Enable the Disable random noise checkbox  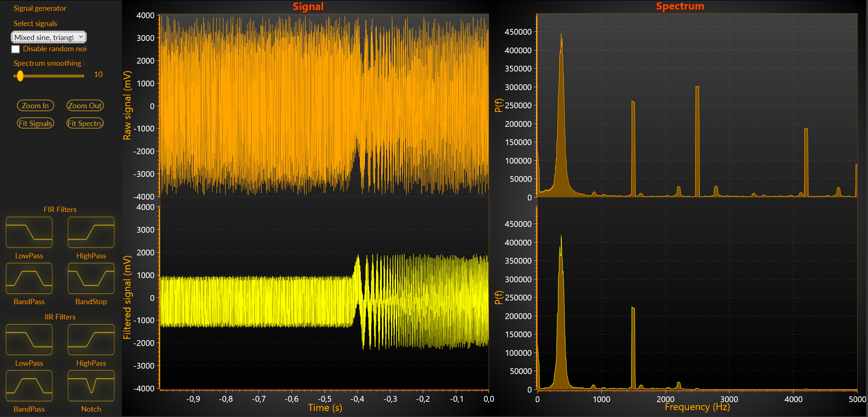pyautogui.click(x=16, y=49)
